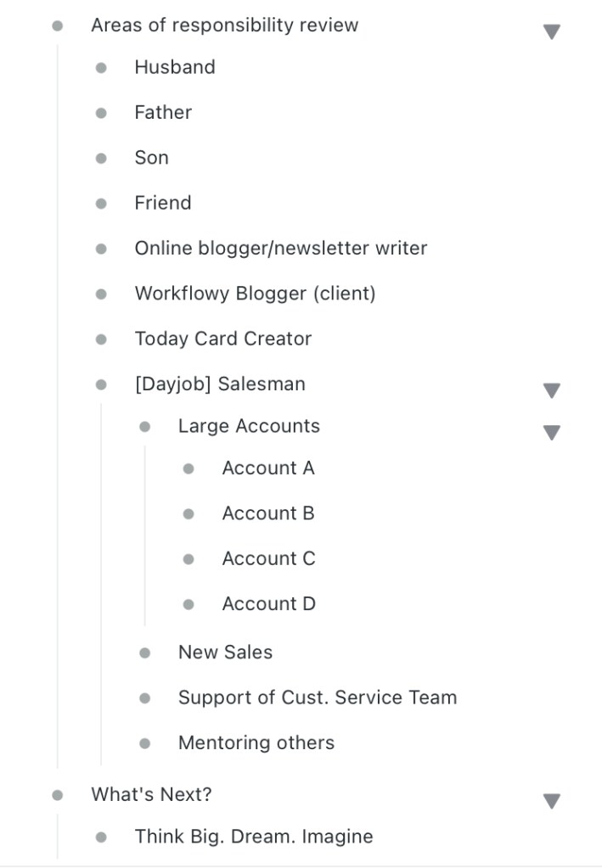
Task: Click the bullet beside Friend
Action: tap(101, 204)
